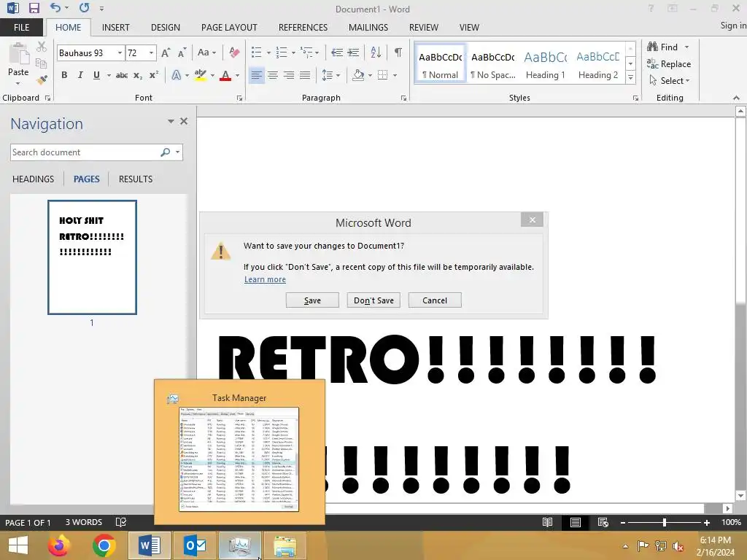Toggle Subscript formatting

138,75
